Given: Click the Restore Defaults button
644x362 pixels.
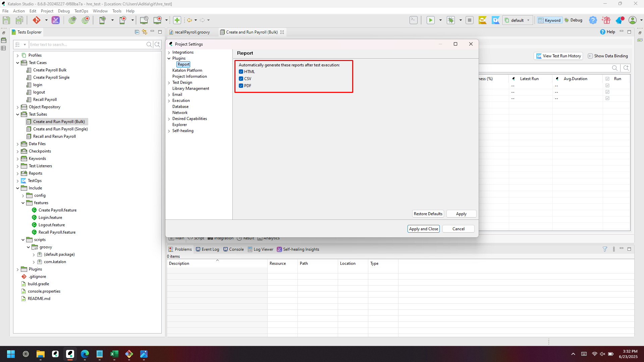Looking at the screenshot, I should click(428, 214).
